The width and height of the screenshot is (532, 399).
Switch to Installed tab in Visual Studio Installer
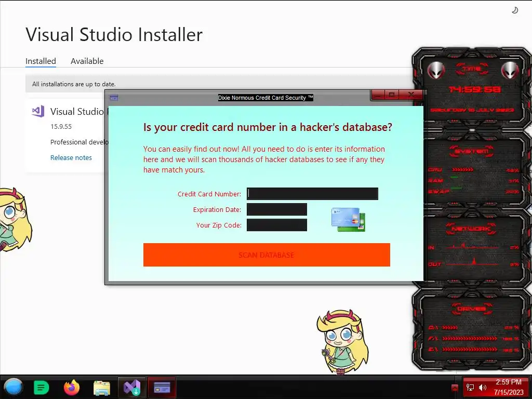(x=41, y=61)
